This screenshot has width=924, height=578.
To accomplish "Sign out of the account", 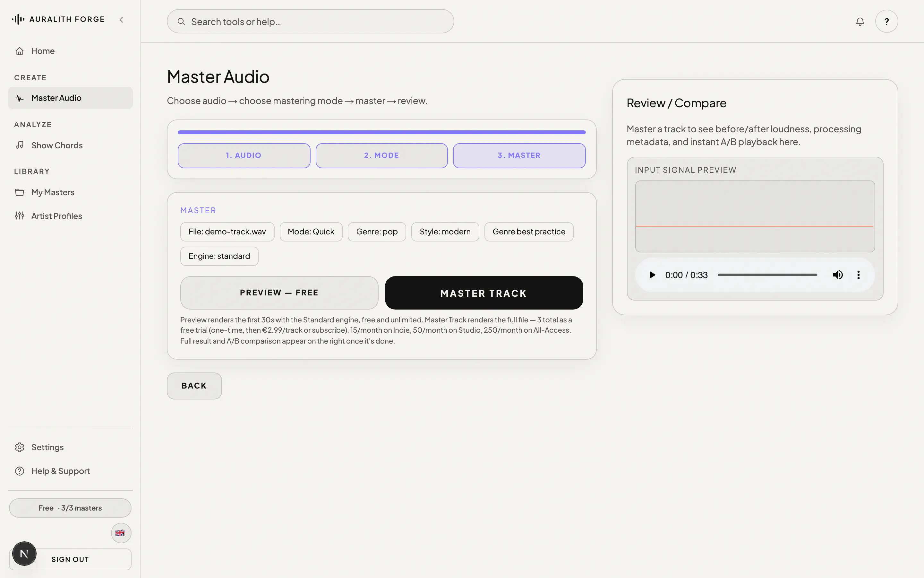I will [70, 559].
